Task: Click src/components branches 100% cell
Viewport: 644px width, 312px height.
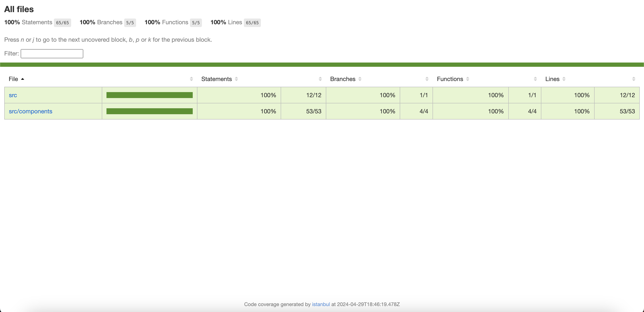Action: [363, 111]
